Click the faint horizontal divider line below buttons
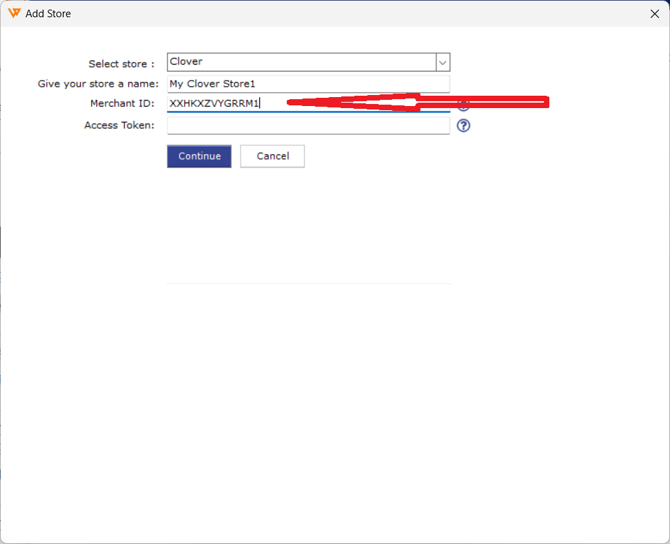 308,283
